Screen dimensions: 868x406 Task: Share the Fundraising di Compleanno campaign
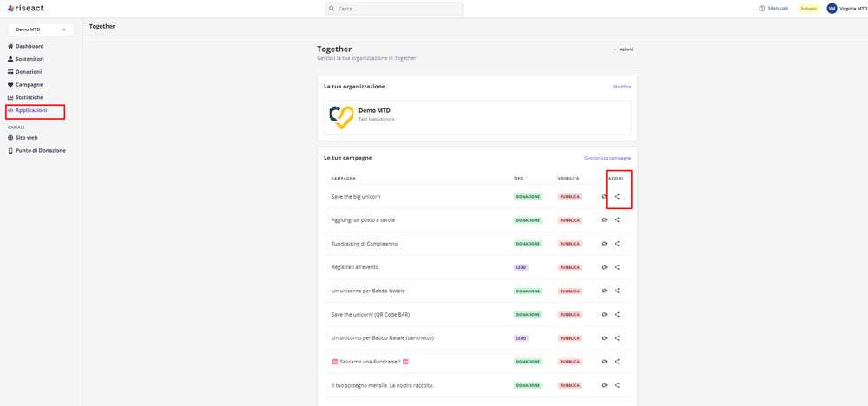point(617,244)
